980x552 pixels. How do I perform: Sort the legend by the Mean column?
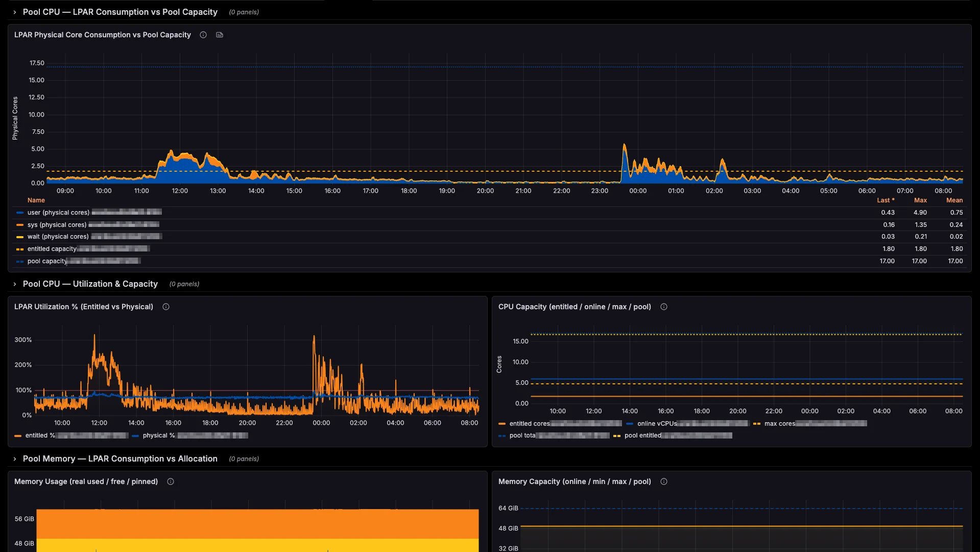[x=954, y=200]
